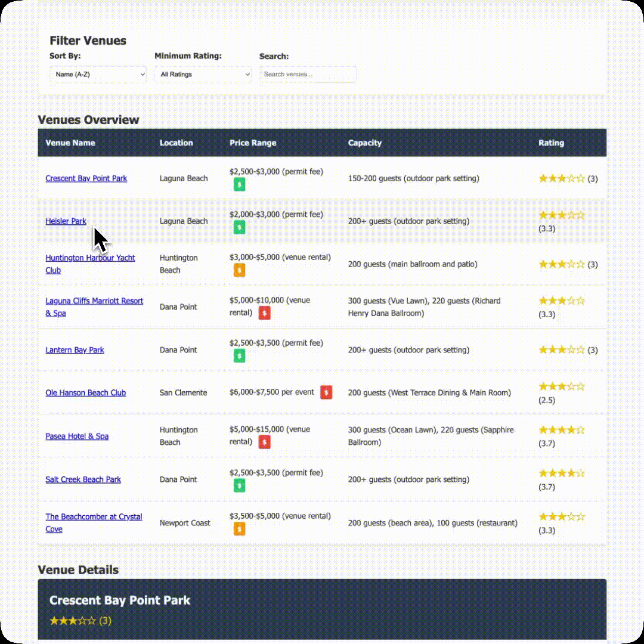Click "200 guests (beach area), 100 guests (restaurant)"
The height and width of the screenshot is (644, 644).
433,523
